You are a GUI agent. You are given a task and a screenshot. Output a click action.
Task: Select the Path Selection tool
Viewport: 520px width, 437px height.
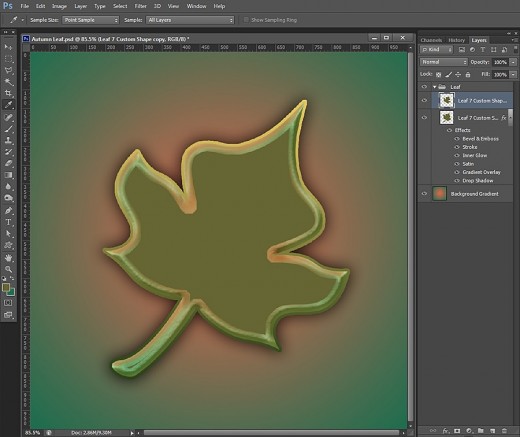point(8,234)
